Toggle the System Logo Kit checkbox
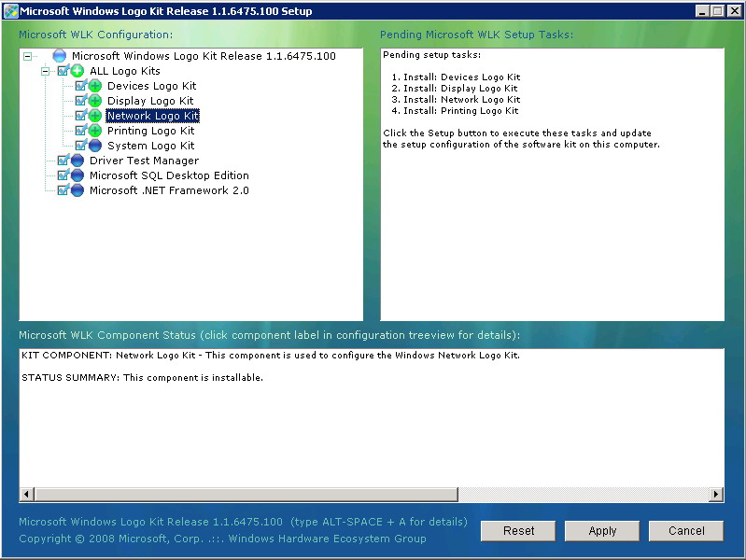746x560 pixels. click(81, 145)
